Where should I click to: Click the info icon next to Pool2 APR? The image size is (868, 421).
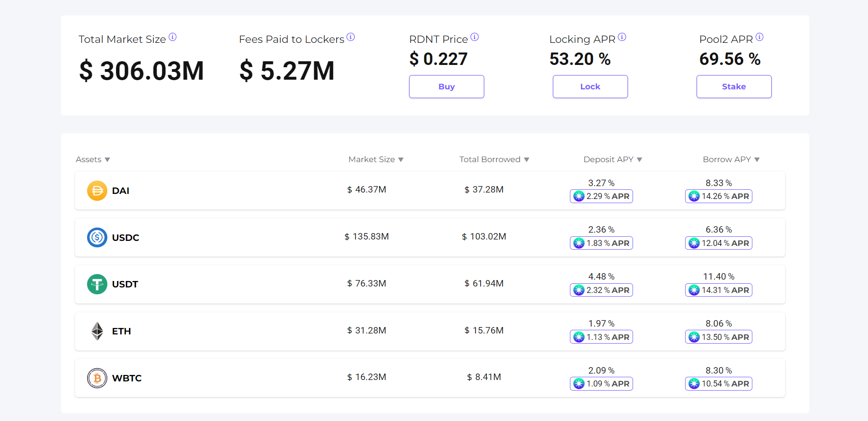click(x=760, y=37)
